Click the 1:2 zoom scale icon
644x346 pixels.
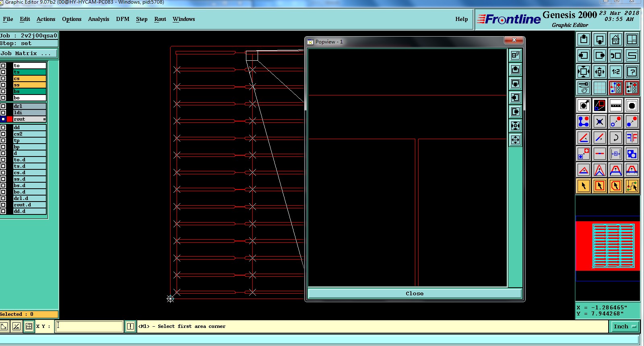616,72
